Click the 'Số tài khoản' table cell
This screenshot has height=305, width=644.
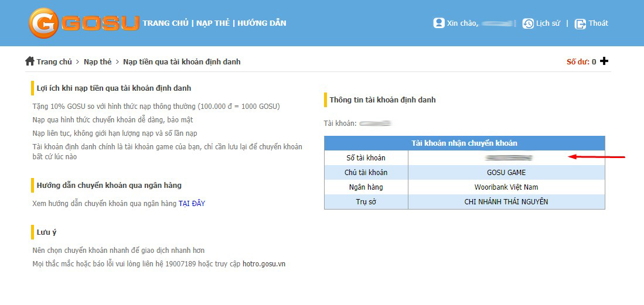tap(366, 157)
